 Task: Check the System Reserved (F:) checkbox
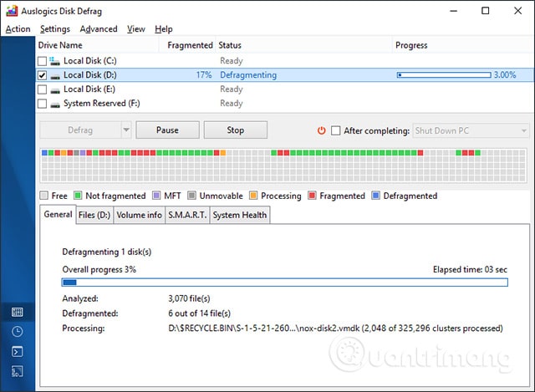pyautogui.click(x=43, y=104)
